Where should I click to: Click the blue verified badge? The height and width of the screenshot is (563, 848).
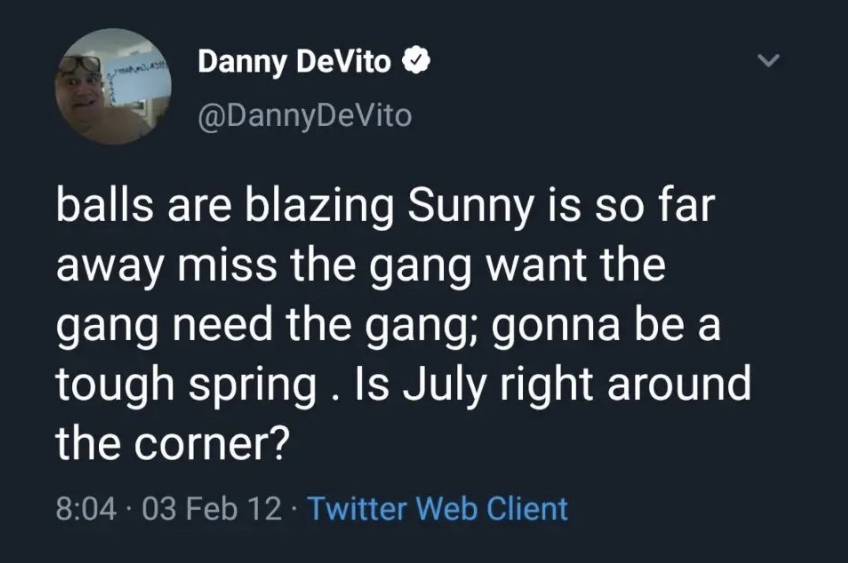(x=416, y=62)
